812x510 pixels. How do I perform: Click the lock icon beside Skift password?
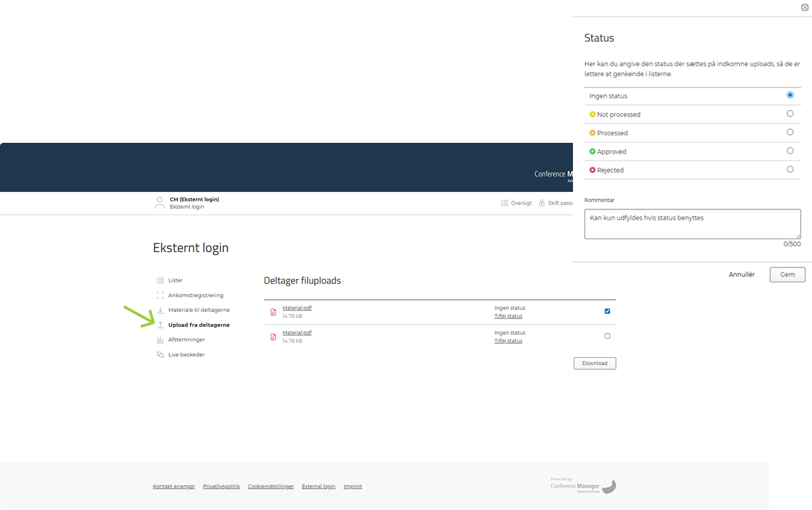pyautogui.click(x=541, y=203)
